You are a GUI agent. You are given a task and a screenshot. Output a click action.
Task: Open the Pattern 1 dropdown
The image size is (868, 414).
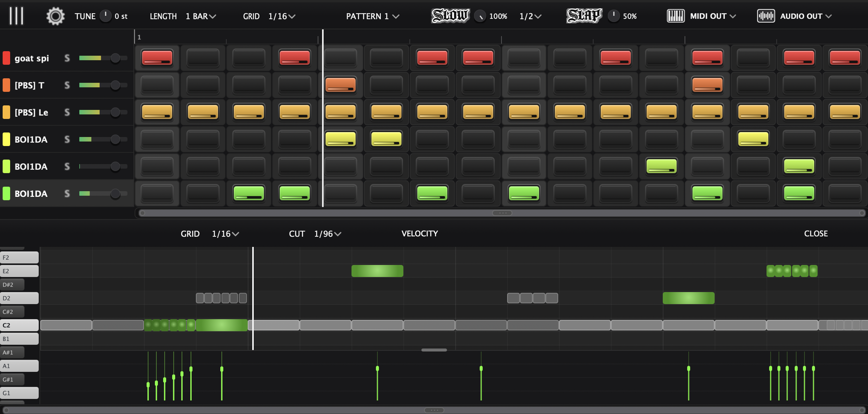click(x=373, y=16)
